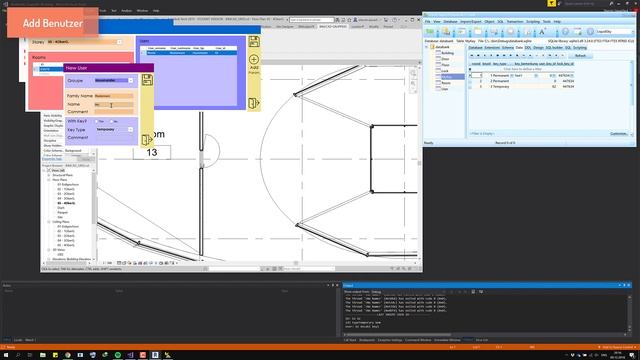Click the exit door icon in New User dialog
The height and width of the screenshot is (360, 640).
tap(147, 140)
